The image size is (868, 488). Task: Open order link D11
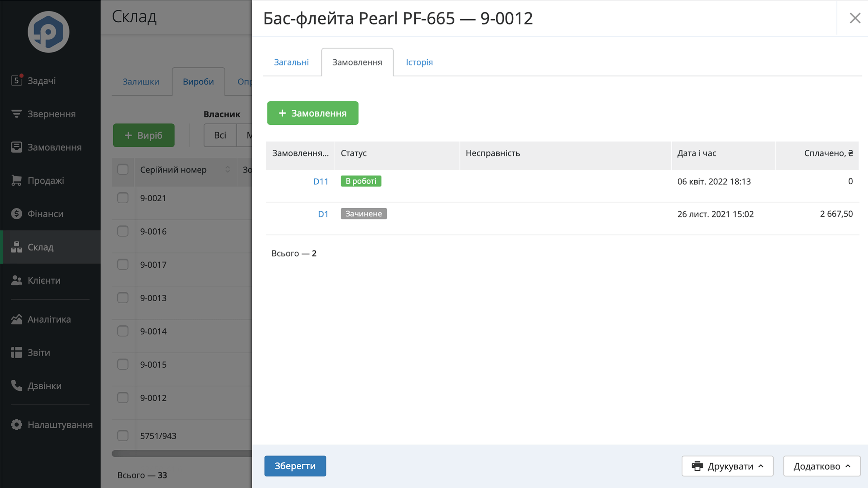click(x=320, y=181)
